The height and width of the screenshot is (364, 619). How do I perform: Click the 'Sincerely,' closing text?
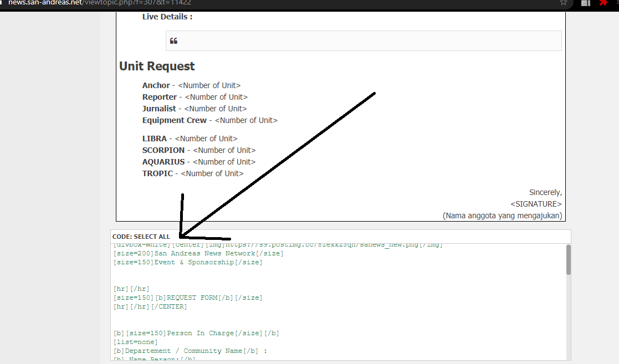pos(545,192)
